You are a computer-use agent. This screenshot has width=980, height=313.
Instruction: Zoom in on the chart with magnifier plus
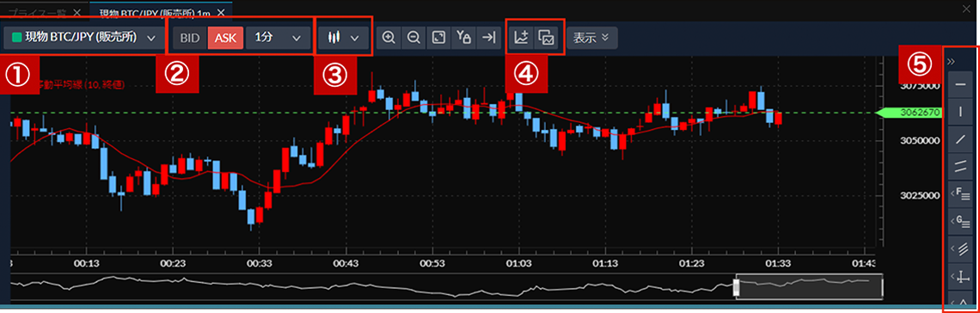(x=388, y=38)
